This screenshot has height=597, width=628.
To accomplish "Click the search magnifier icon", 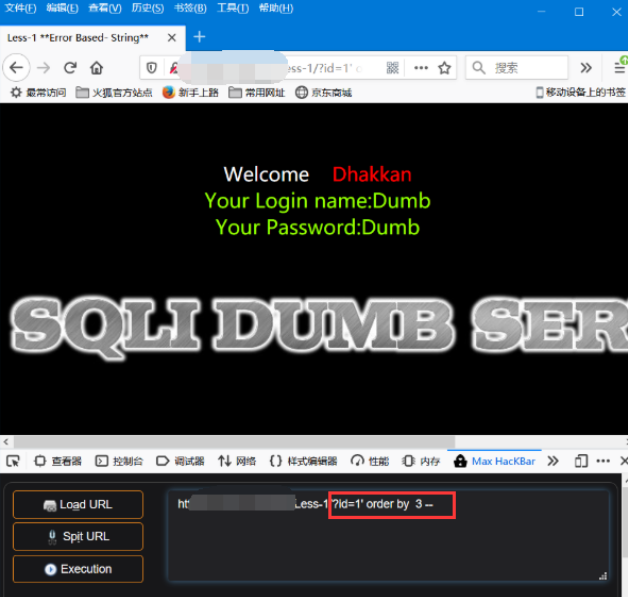I will pyautogui.click(x=479, y=68).
